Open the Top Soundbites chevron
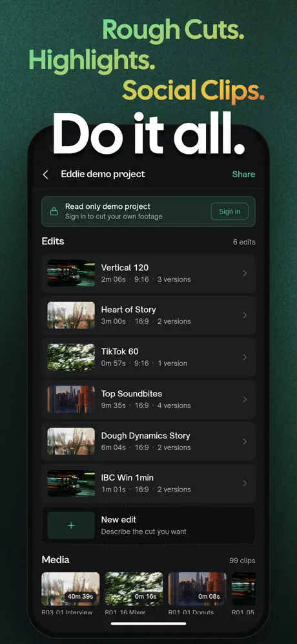Image resolution: width=297 pixels, height=644 pixels. (x=245, y=399)
